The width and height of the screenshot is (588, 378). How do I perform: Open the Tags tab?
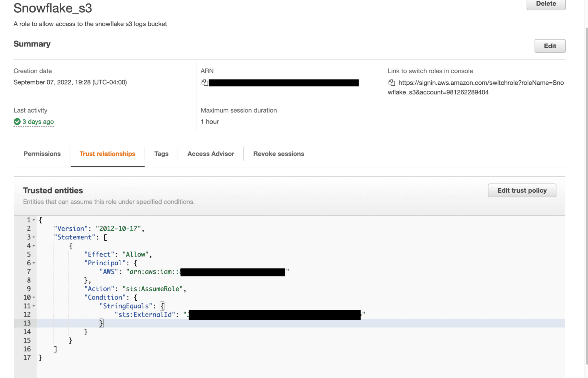(161, 154)
